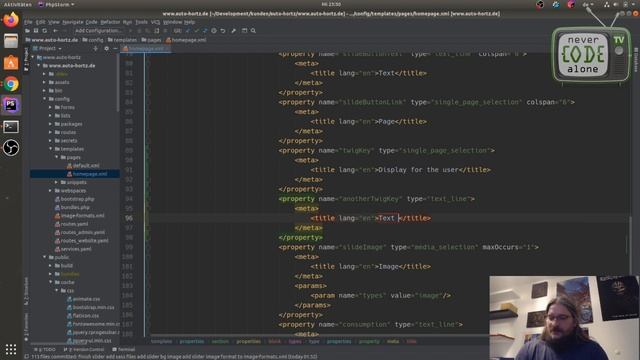Select image-formats.xml in project tree

pyautogui.click(x=79, y=216)
